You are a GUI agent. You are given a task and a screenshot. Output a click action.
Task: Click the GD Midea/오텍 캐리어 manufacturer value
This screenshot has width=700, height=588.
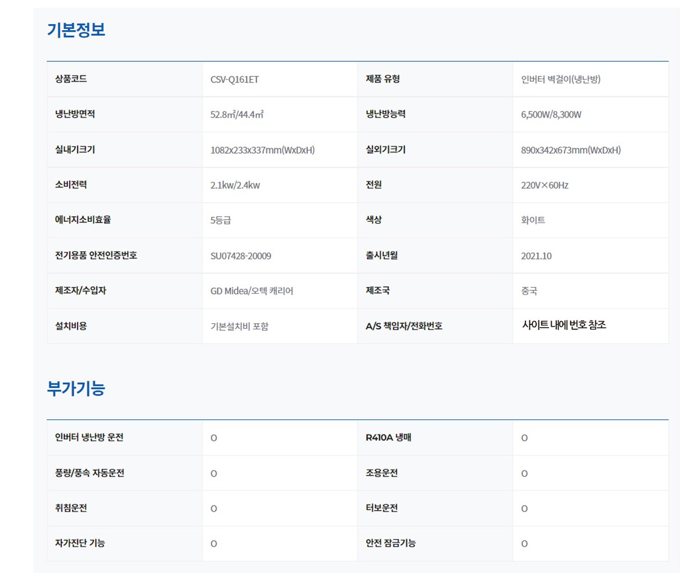pos(251,291)
